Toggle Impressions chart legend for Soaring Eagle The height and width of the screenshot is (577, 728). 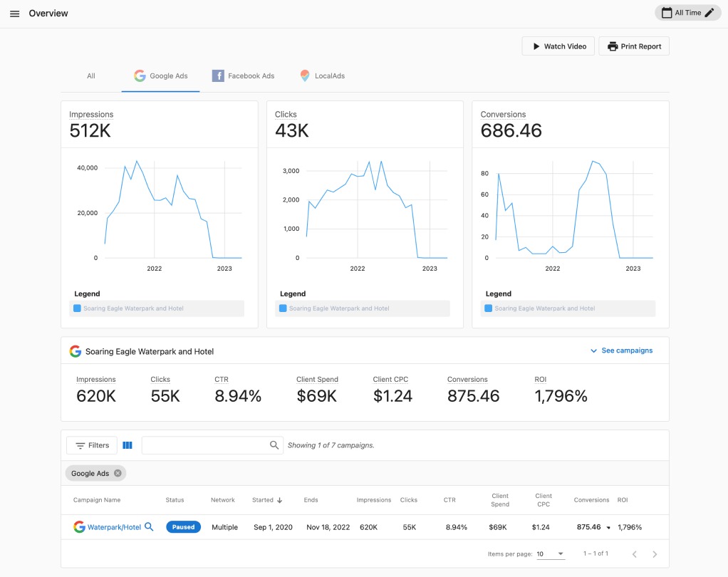(157, 308)
